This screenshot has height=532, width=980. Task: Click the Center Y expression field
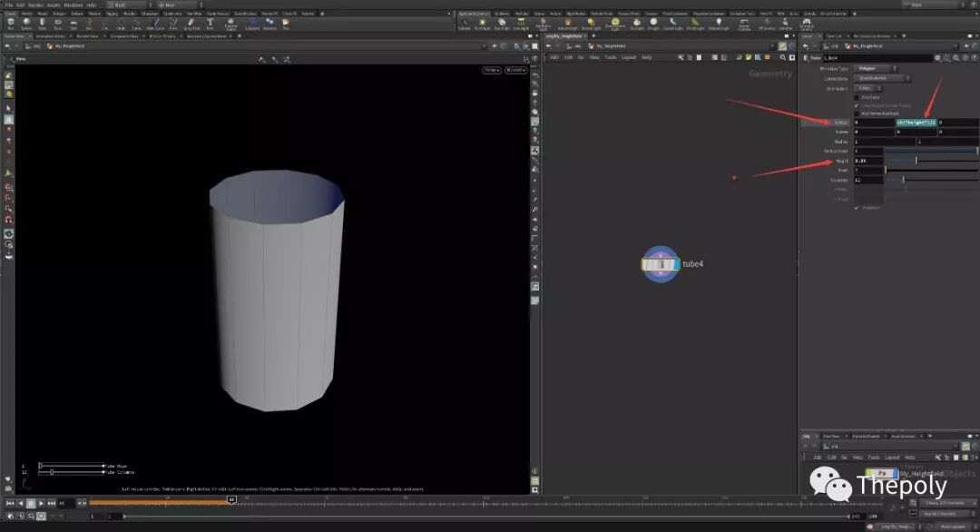click(x=915, y=122)
